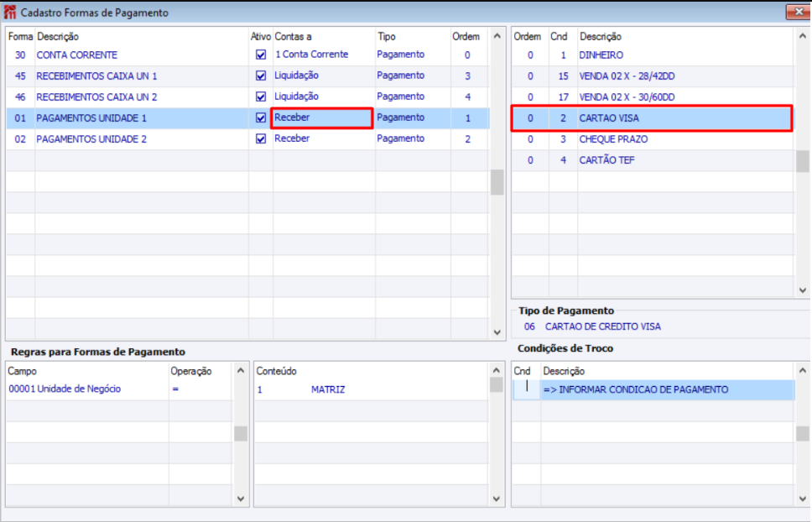Click Receber cell for PAGAMENTOS UNIDADE 1
Screen dimensions: 812x522
[x=321, y=118]
